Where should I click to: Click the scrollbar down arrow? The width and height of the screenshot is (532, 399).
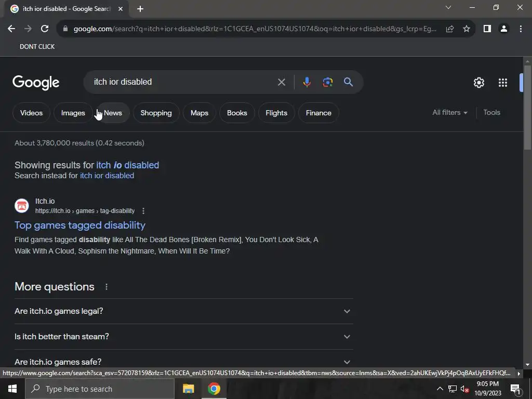(527, 365)
